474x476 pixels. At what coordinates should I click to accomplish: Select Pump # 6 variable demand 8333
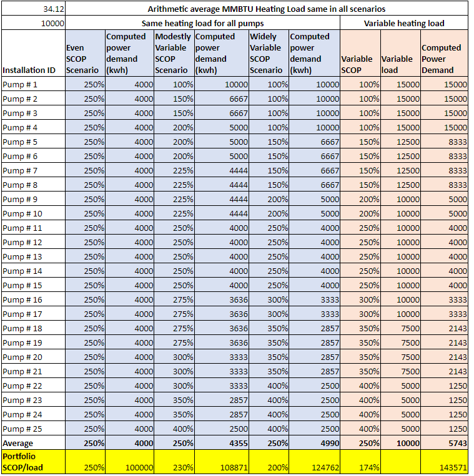[x=445, y=156]
